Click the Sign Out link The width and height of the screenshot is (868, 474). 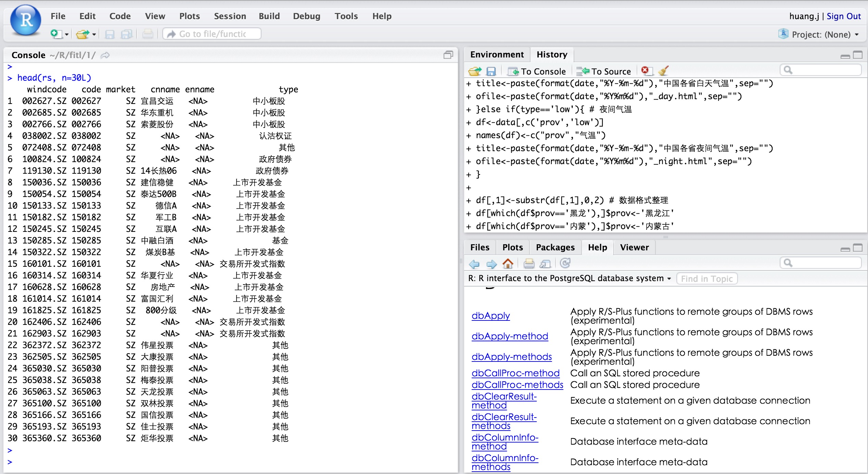point(844,16)
